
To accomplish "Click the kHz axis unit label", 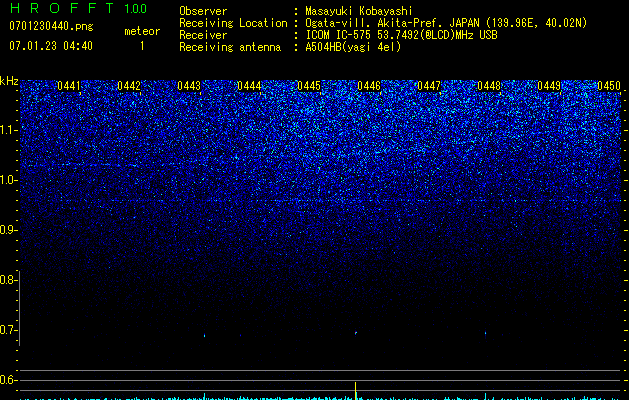I will [9, 81].
